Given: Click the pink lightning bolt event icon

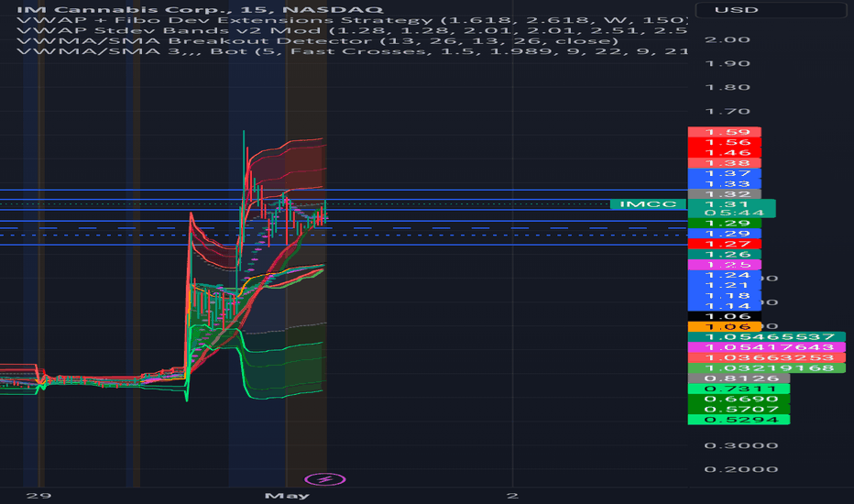Looking at the screenshot, I should pyautogui.click(x=324, y=479).
